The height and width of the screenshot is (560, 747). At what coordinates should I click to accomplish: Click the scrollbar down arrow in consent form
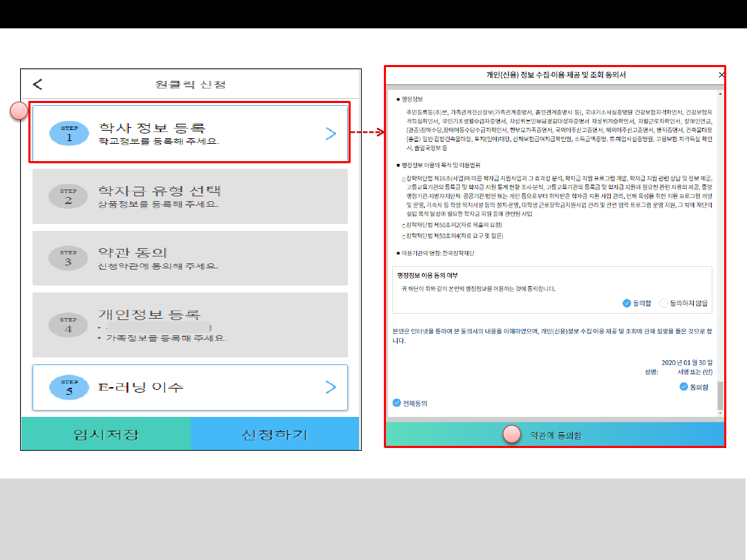click(x=720, y=415)
